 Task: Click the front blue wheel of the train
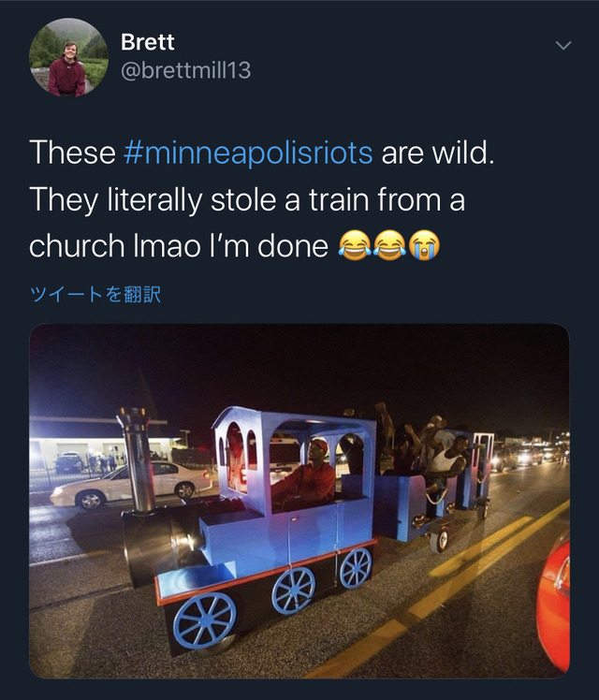coord(204,620)
